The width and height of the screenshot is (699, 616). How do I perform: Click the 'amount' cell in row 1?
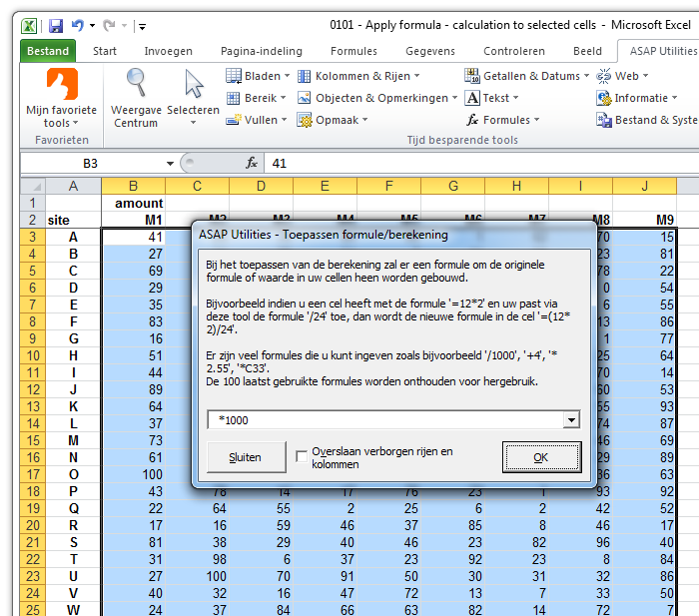pyautogui.click(x=133, y=204)
